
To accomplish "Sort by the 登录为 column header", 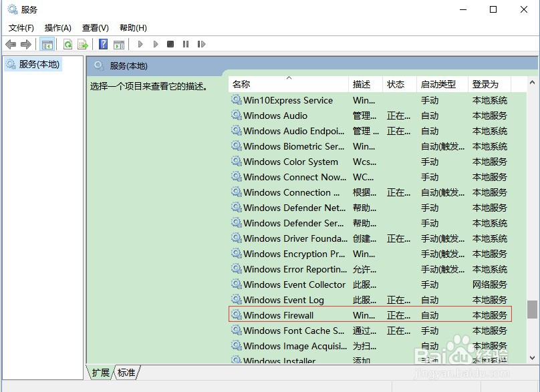I will point(490,84).
